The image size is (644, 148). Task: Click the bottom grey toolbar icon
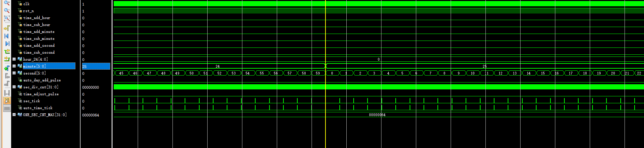coord(7,108)
